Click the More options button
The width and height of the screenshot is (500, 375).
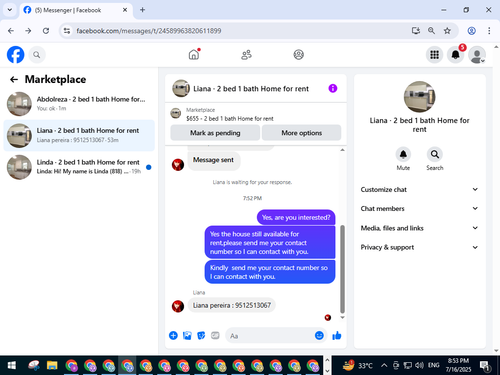tap(301, 133)
